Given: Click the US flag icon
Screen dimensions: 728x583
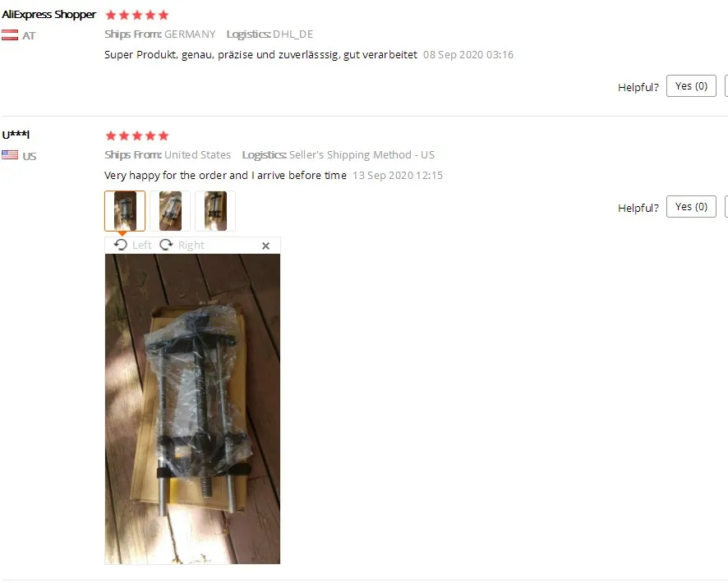Looking at the screenshot, I should click(10, 155).
